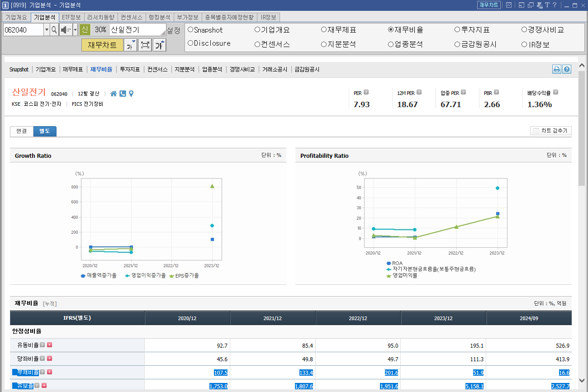Screen dimensions: 588x392
Task: Click the yellow 재무차트 button
Action: (x=102, y=45)
